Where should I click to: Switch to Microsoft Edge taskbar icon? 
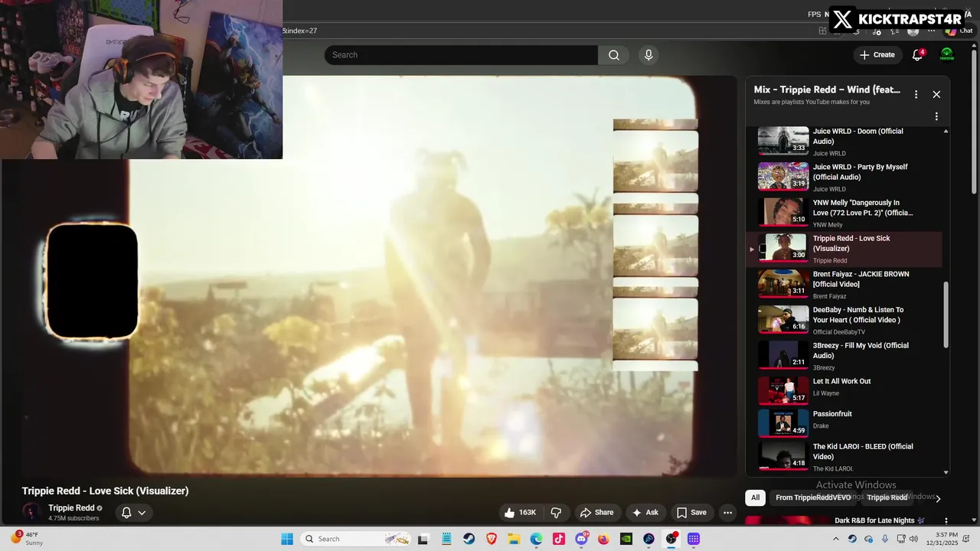536,539
